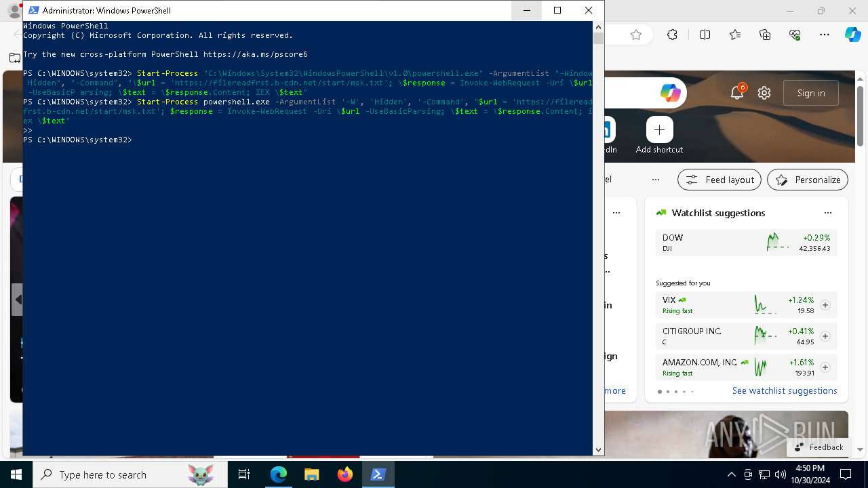Open Edge split screen icon
This screenshot has width=868, height=488.
tap(705, 35)
